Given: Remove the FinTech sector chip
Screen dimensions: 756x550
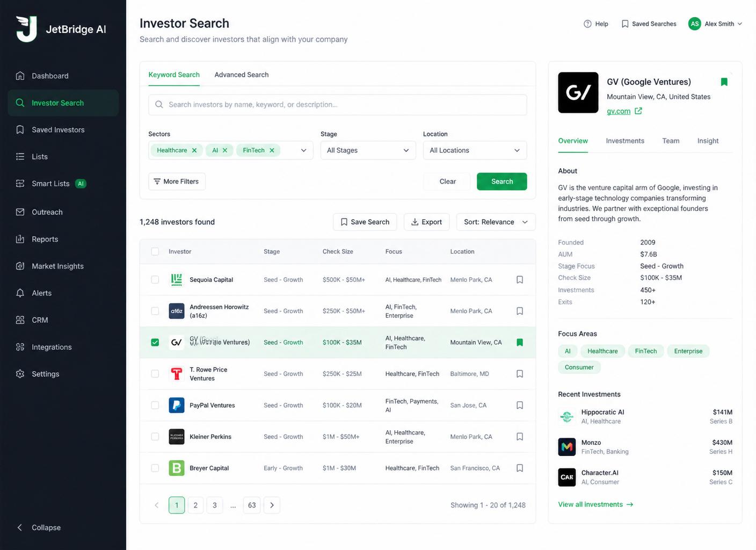Looking at the screenshot, I should (x=272, y=150).
